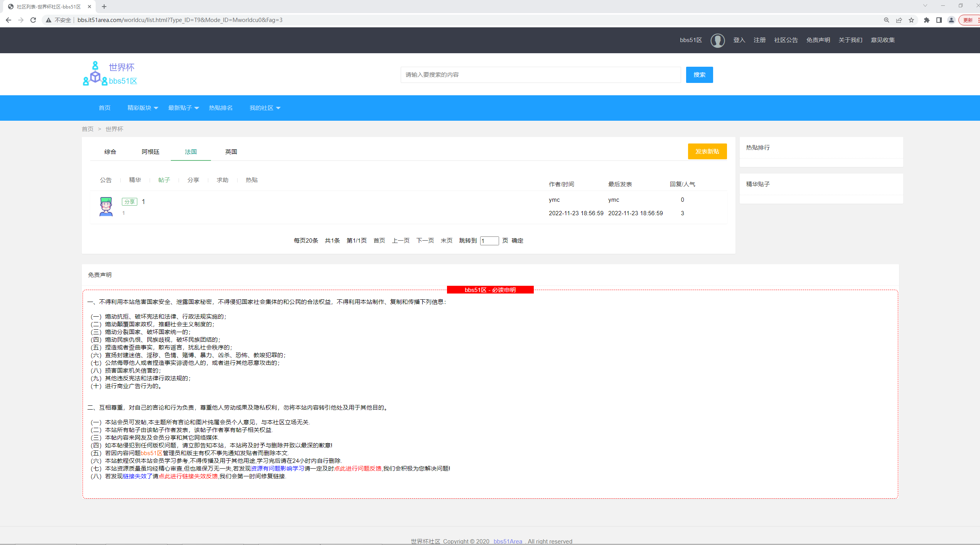980x545 pixels.
Task: Click the post author avatar thumbnail
Action: pyautogui.click(x=106, y=206)
